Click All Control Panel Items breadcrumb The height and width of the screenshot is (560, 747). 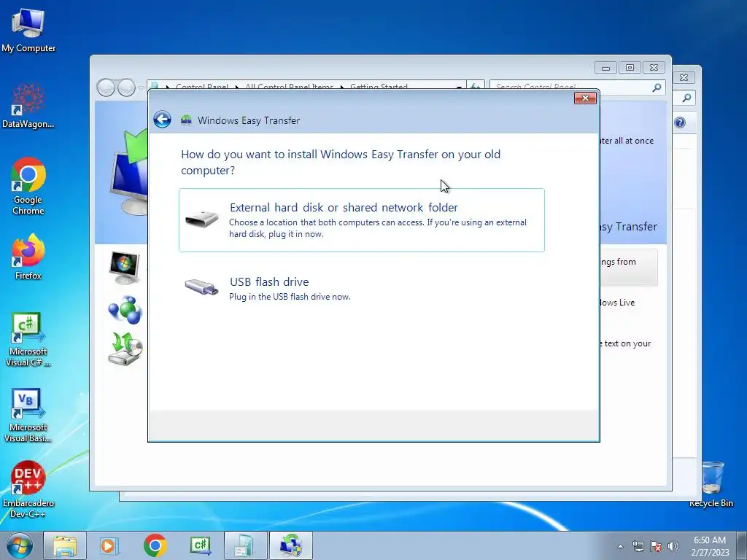pyautogui.click(x=289, y=87)
